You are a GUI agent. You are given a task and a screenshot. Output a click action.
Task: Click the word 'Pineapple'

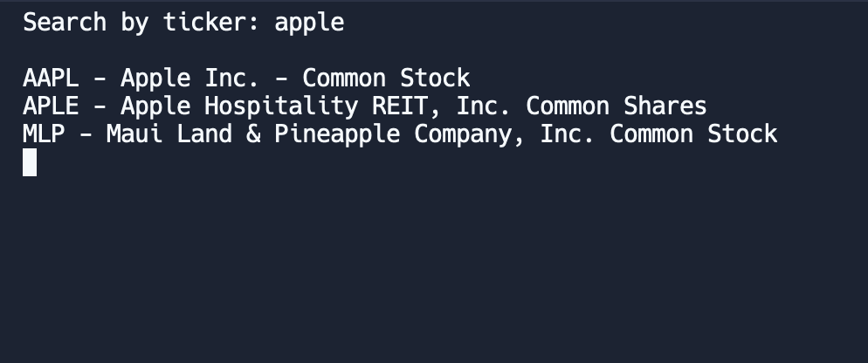(x=337, y=134)
